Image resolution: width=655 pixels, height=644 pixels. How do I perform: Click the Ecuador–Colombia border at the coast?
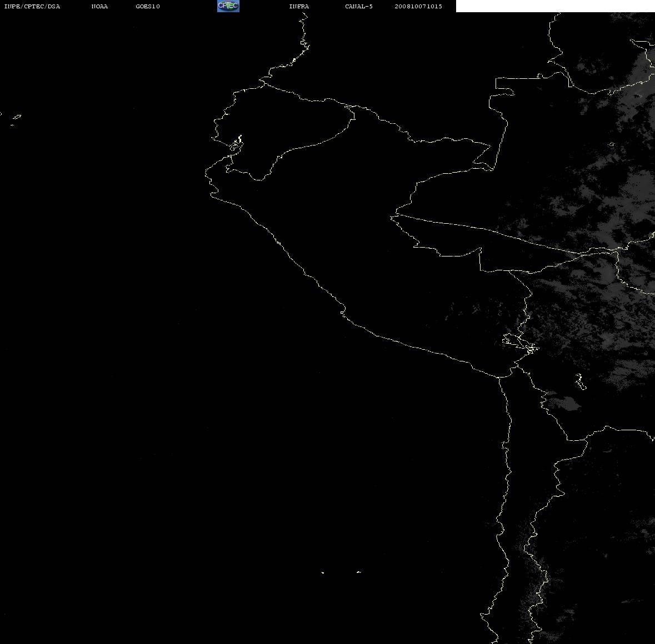coord(263,83)
